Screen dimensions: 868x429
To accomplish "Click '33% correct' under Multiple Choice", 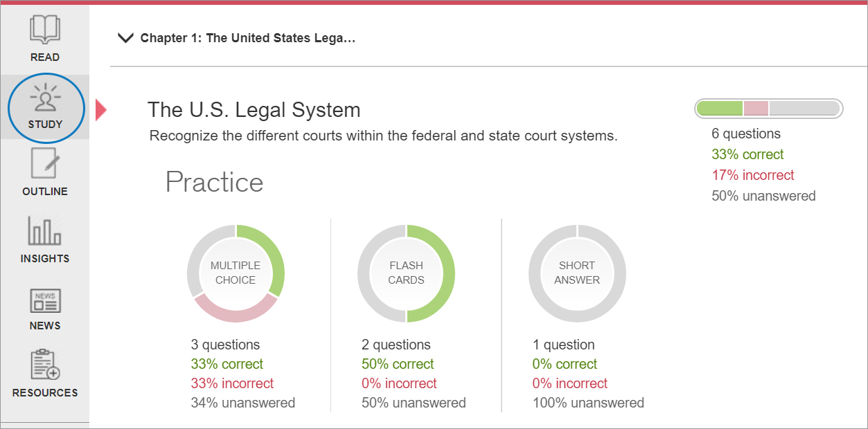I will 227,364.
